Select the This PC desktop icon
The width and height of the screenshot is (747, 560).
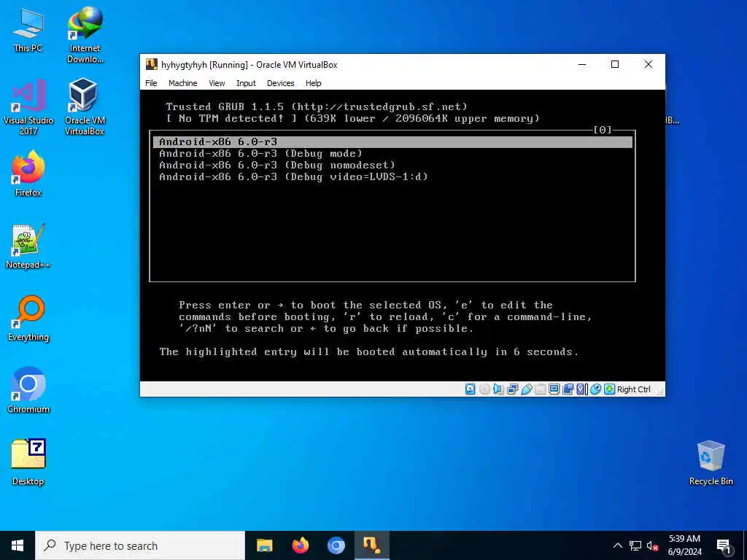click(x=28, y=30)
